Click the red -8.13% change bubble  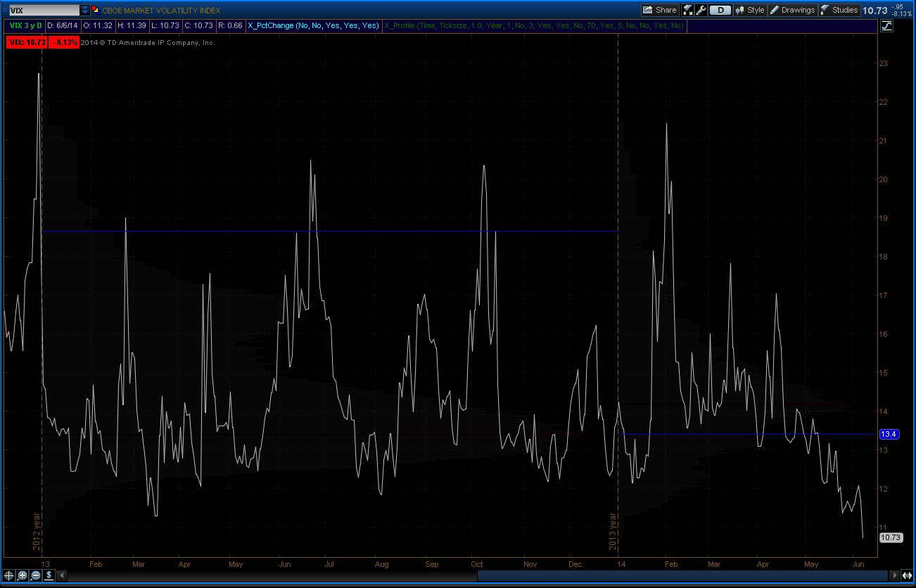coord(64,42)
